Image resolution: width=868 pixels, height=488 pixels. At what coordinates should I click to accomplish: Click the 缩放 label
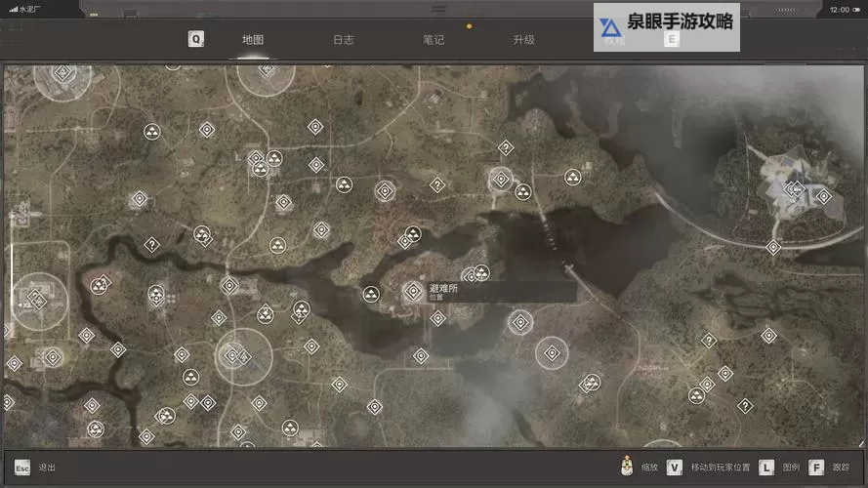click(649, 468)
